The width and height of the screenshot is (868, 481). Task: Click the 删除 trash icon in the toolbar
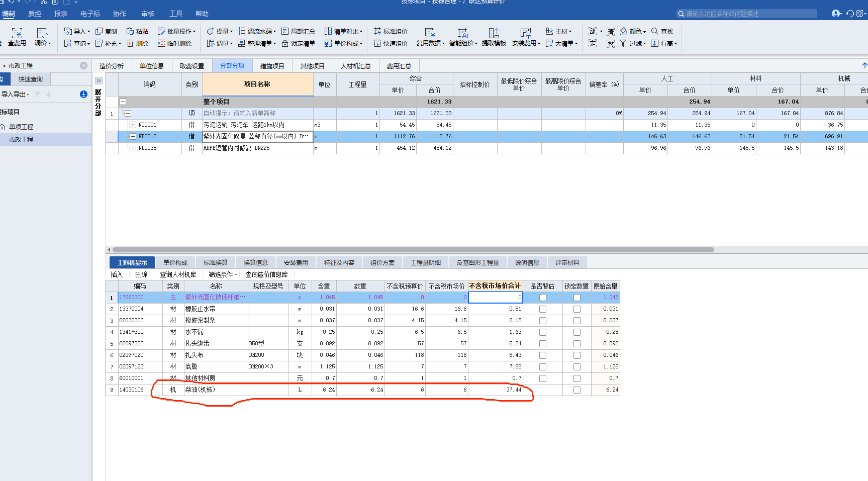(130, 43)
